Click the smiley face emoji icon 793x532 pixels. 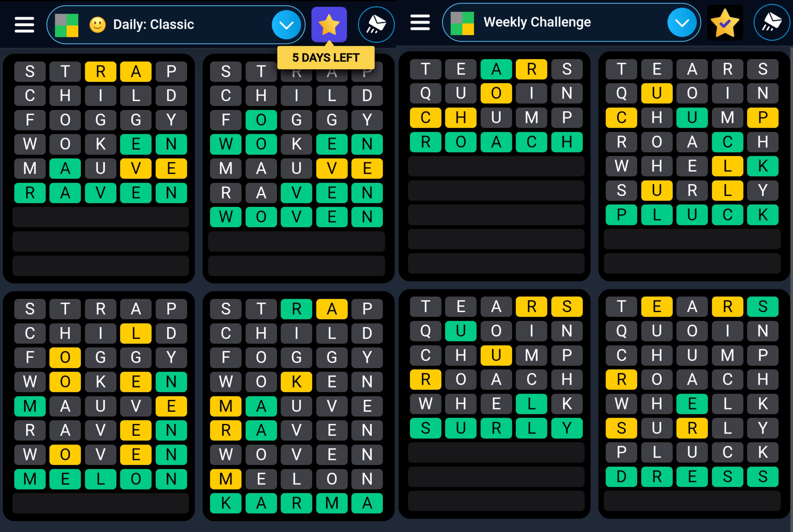[x=97, y=25]
